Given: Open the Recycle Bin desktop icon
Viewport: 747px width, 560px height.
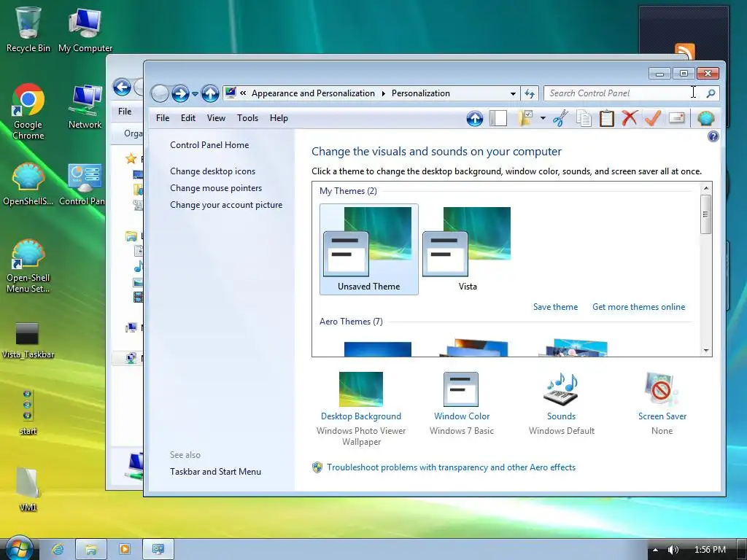Looking at the screenshot, I should [28, 29].
